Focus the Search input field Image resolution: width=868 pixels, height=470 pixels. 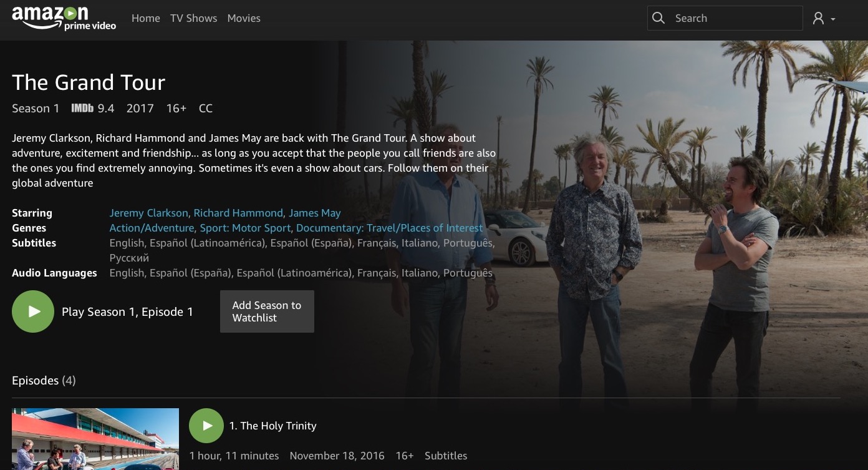pos(725,18)
